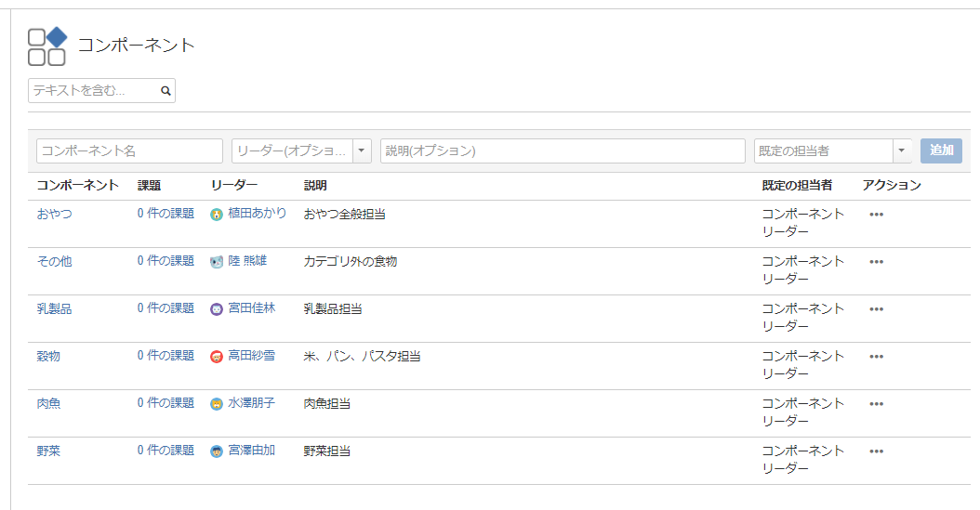
Task: Open 植田あかり leader profile link
Action: [x=257, y=214]
